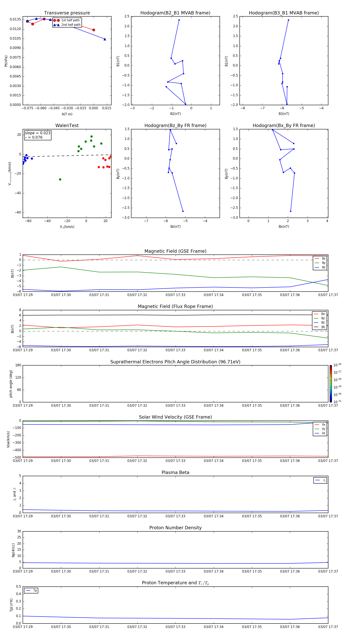
Task: Select the Bx legend entry in GSE magnetic field
Action: coord(320,259)
